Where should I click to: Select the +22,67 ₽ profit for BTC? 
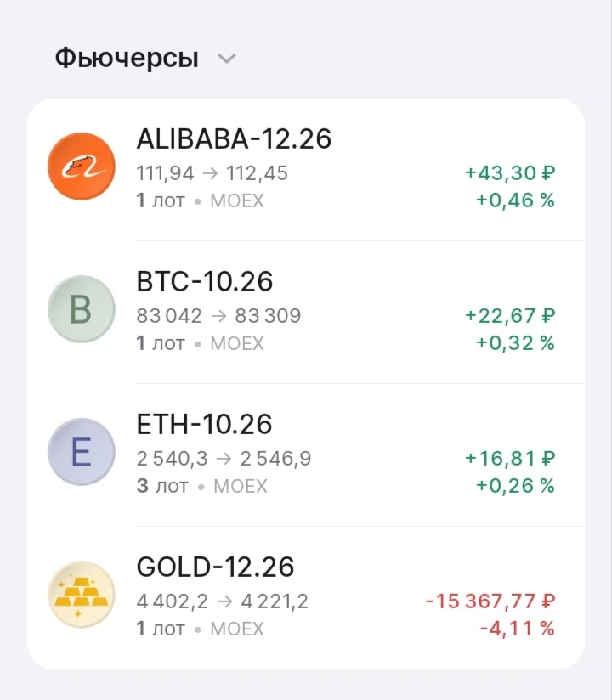[x=510, y=316]
